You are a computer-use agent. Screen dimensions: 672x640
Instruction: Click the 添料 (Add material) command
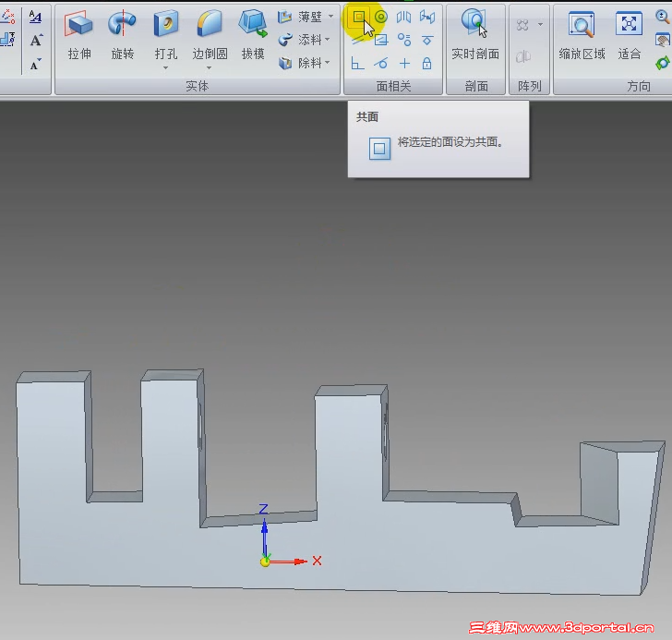[x=300, y=40]
